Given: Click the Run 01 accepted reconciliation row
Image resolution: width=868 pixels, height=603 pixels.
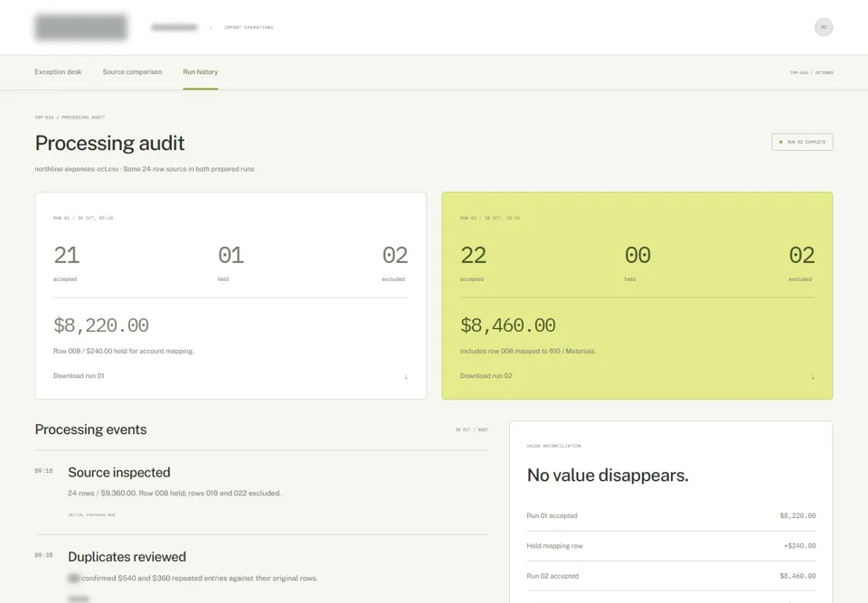Looking at the screenshot, I should [671, 515].
